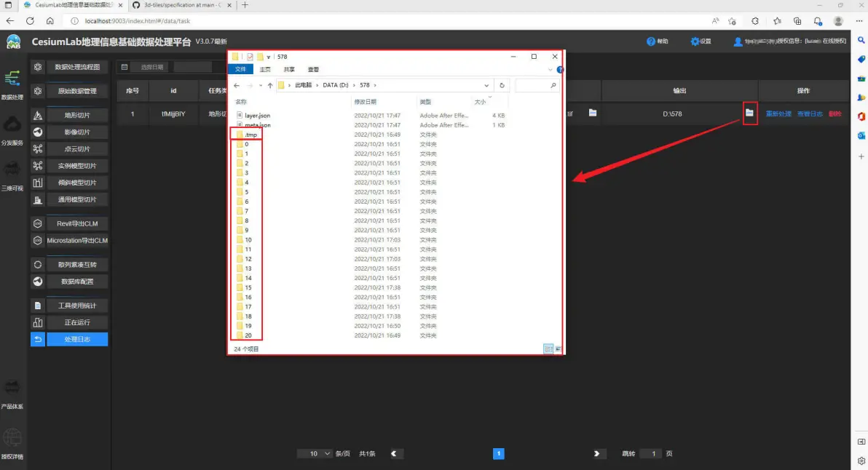
Task: Click the chart icon beside 正在运行
Action: (38, 322)
